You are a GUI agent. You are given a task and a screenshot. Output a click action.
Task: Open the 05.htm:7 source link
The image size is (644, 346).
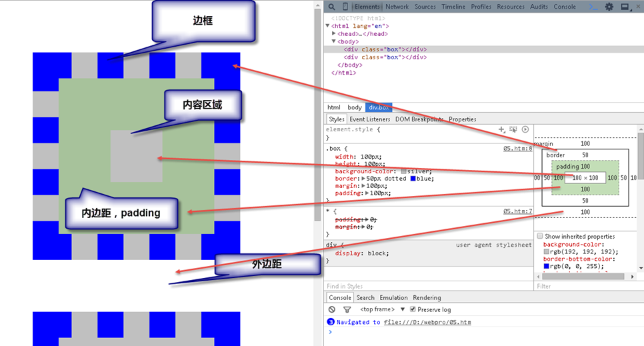coord(517,211)
